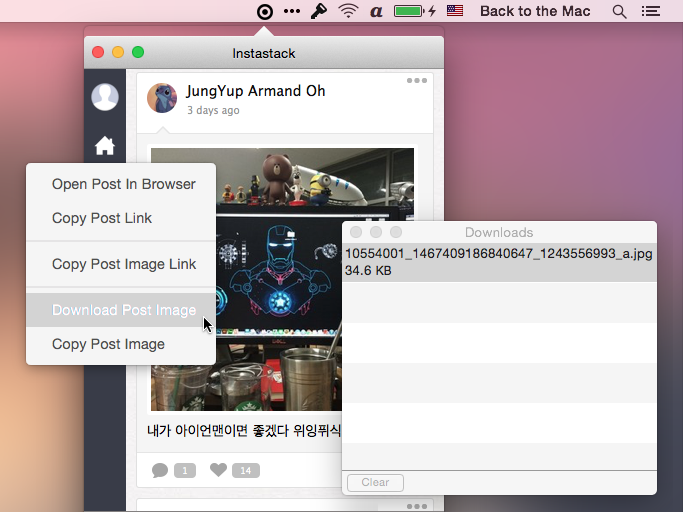Open the three-dots menu bar extra
The image size is (683, 512).
[x=291, y=11]
